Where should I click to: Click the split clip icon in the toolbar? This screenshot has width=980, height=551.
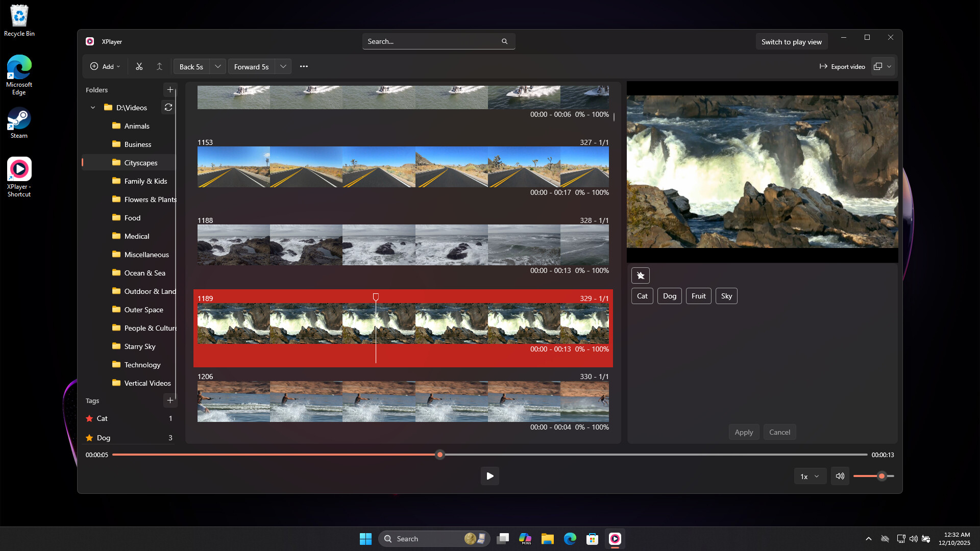pos(159,66)
